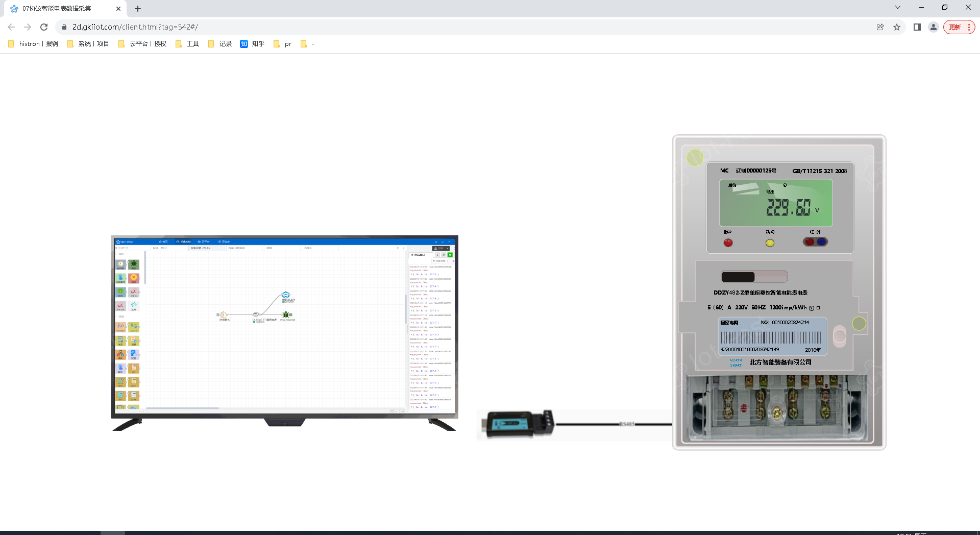Click the red 脉冲 pulse LED on meter
980x535 pixels.
pyautogui.click(x=728, y=242)
